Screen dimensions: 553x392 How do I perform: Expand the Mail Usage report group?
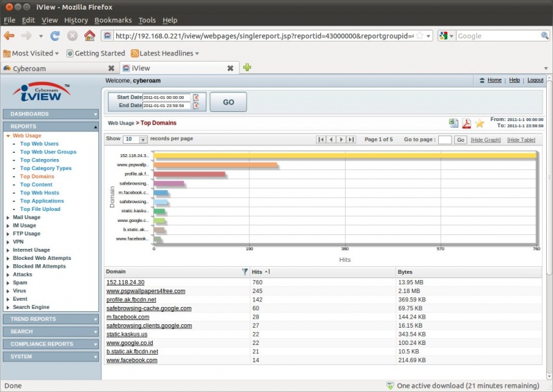pos(26,217)
